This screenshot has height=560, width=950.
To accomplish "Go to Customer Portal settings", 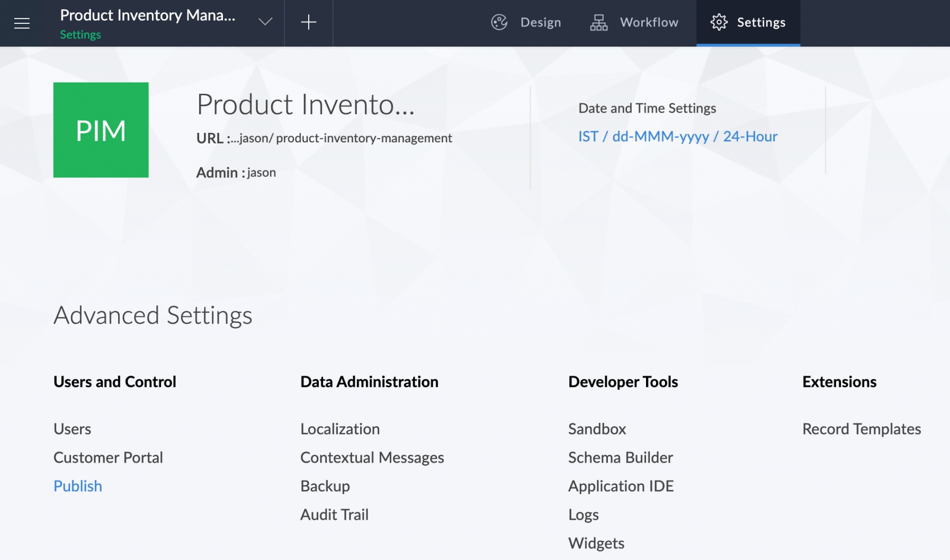I will (x=108, y=457).
